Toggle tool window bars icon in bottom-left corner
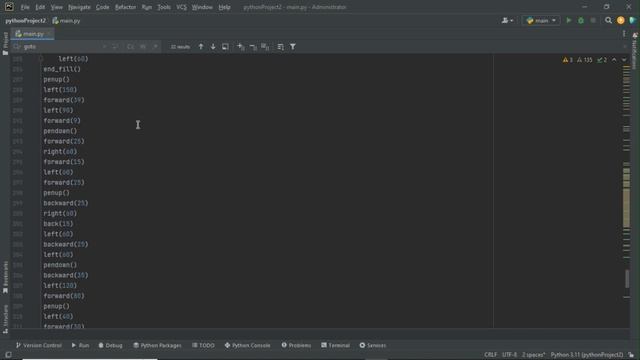640x360 pixels. pyautogui.click(x=8, y=355)
